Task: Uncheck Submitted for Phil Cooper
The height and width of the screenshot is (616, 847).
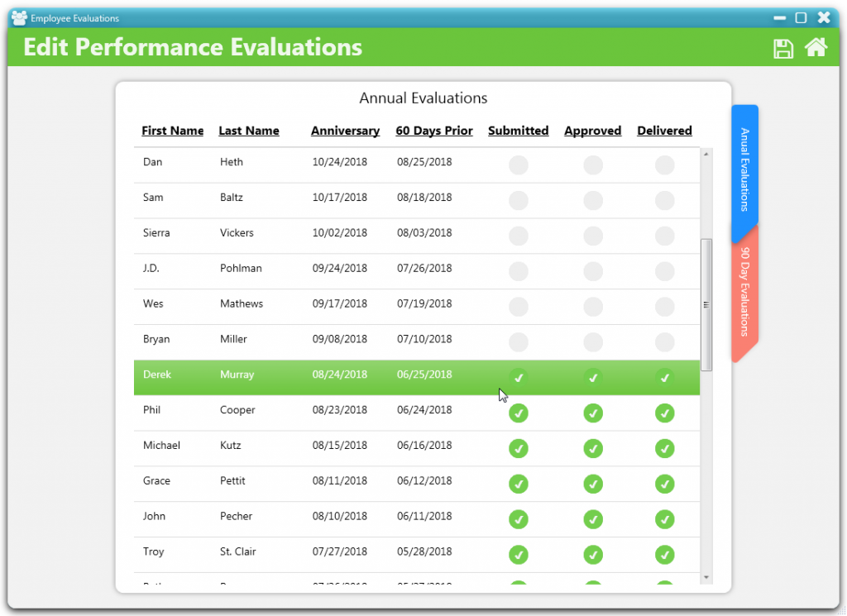Action: click(518, 413)
